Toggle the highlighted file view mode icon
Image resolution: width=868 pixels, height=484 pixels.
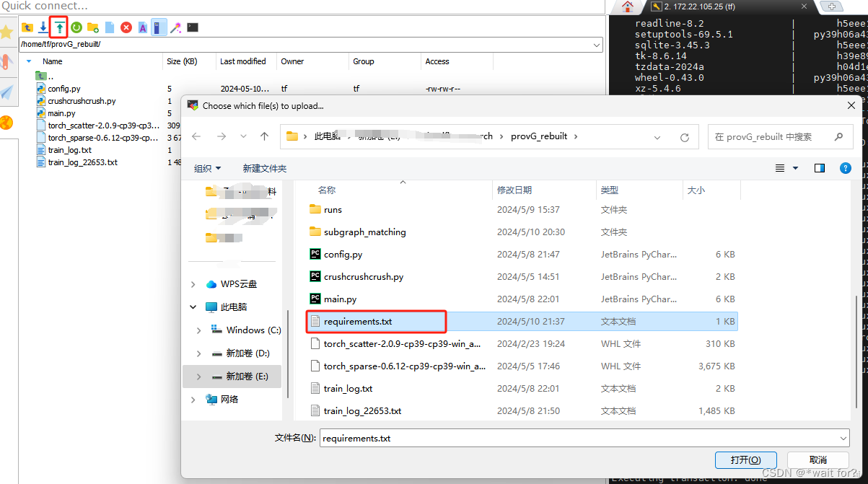click(x=159, y=27)
